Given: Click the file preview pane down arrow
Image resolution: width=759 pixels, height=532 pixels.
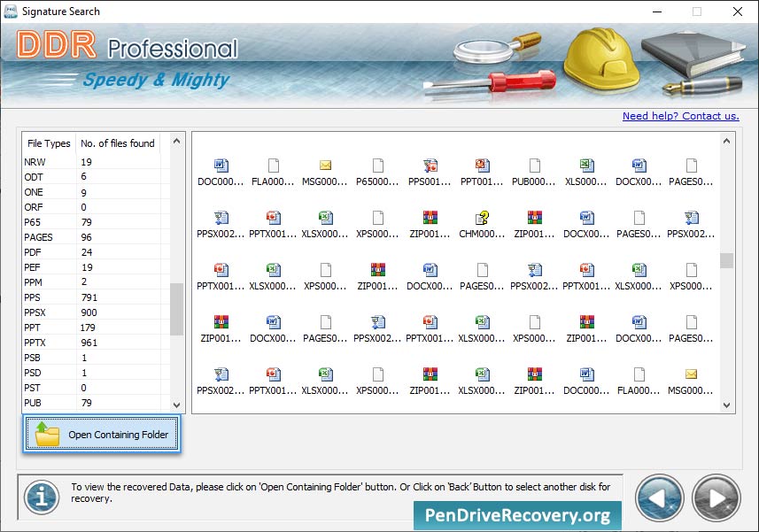Looking at the screenshot, I should tap(726, 405).
